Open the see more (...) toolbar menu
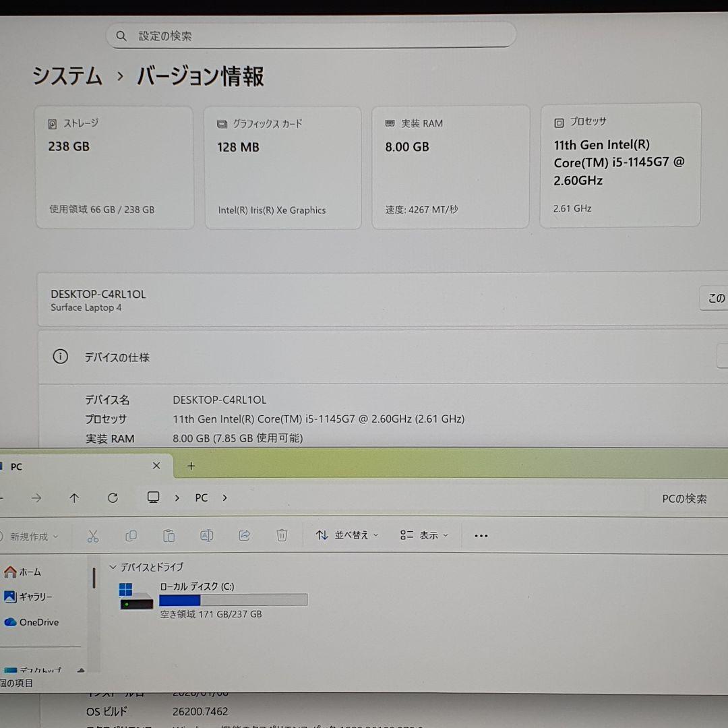728x728 pixels. pos(481,535)
